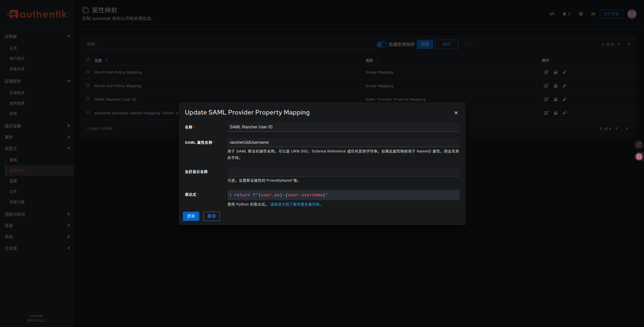This screenshot has width=644, height=327.
Task: Click test icon for SAML Rancher User ID
Action: point(565,99)
